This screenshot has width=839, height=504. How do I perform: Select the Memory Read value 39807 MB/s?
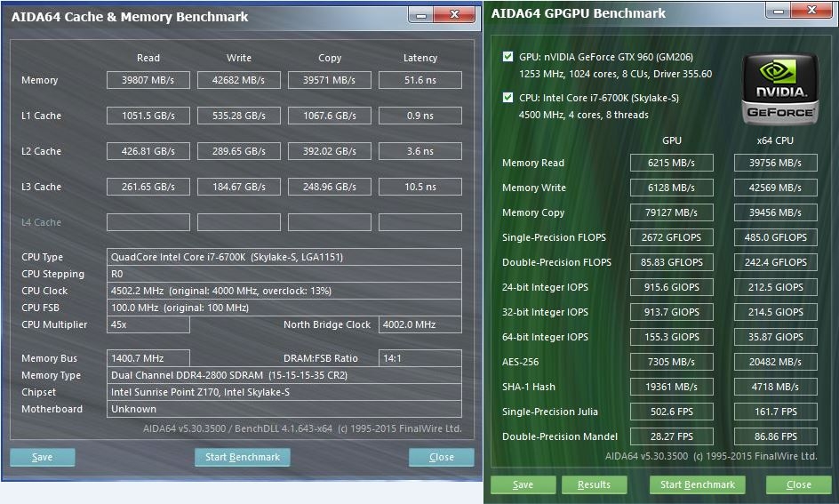coord(148,80)
